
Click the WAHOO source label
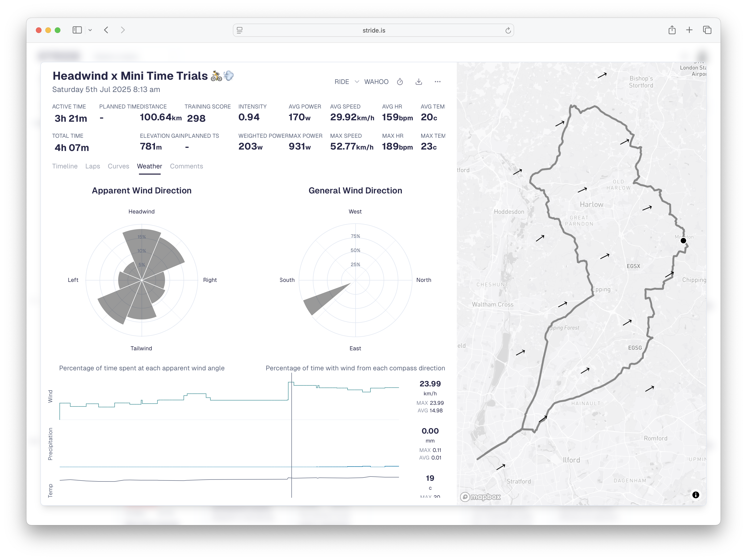(x=376, y=82)
